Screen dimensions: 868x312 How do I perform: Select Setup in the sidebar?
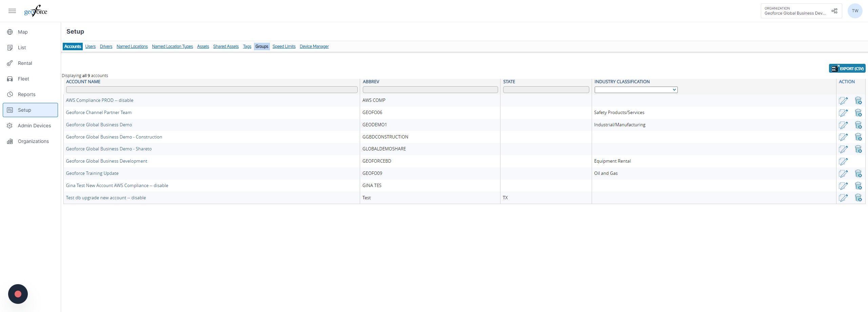pyautogui.click(x=30, y=110)
